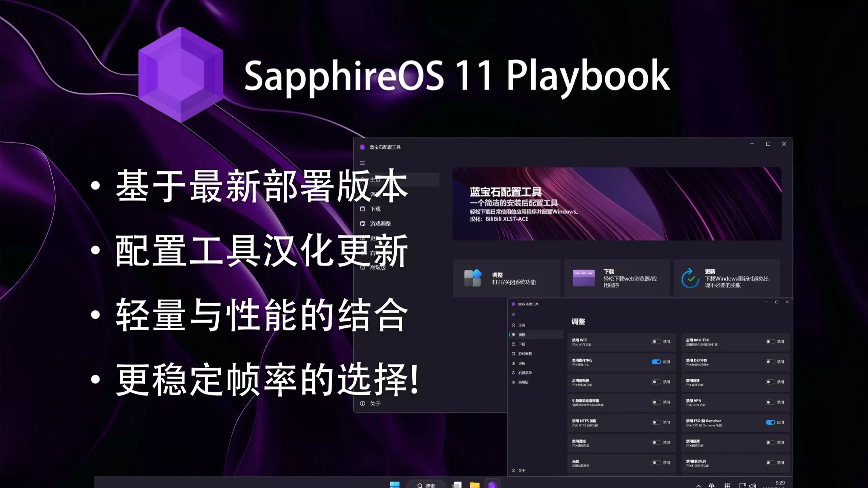The width and height of the screenshot is (868, 488).
Task: Turn off the 禁用 FSO 和 Gamebar switch
Action: 770,422
